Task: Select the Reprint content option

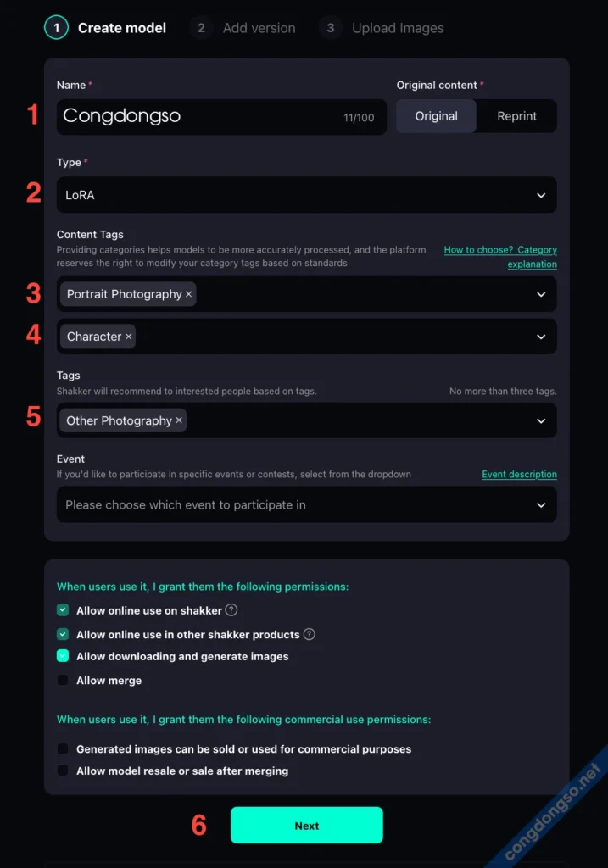Action: click(516, 116)
